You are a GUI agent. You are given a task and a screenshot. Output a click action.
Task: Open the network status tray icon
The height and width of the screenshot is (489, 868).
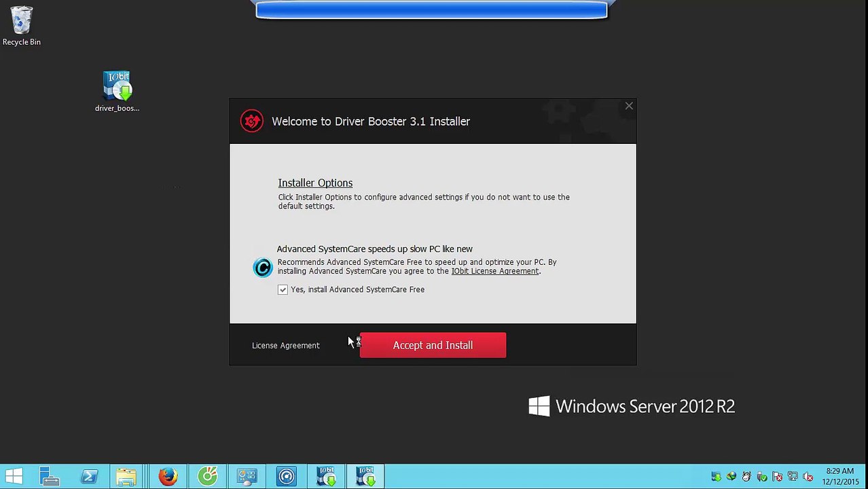[x=793, y=477]
